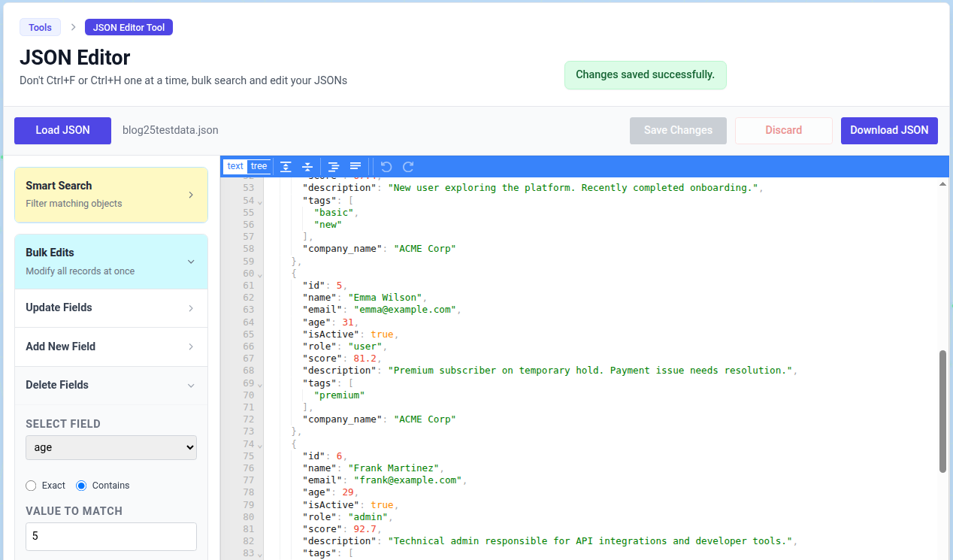Switch the editor view toggle to tree mode

point(259,165)
